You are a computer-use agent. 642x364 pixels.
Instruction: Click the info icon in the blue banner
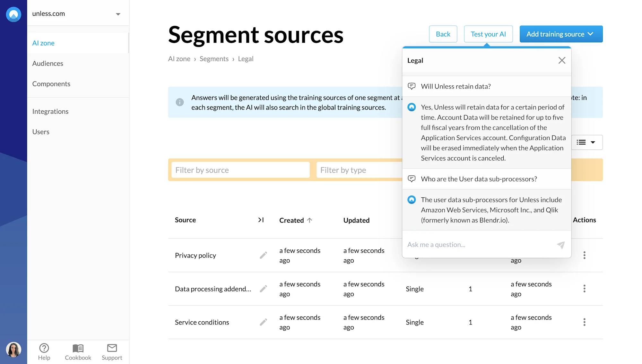(x=180, y=102)
